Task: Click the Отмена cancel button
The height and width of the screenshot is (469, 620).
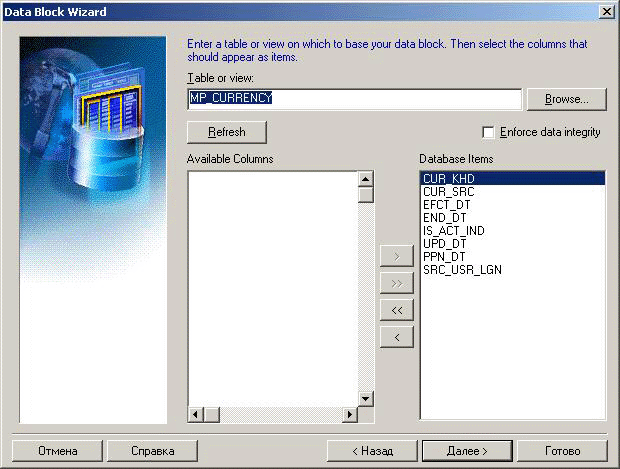Action: pyautogui.click(x=58, y=451)
